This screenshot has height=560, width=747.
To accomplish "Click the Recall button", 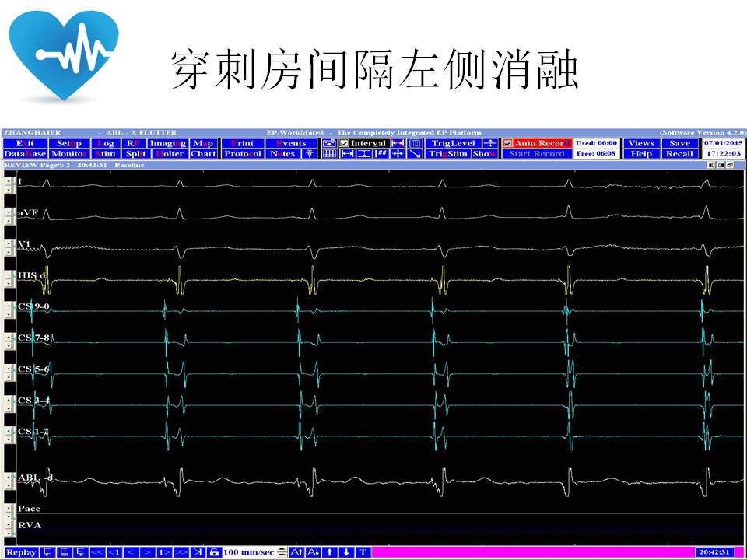I will click(679, 154).
